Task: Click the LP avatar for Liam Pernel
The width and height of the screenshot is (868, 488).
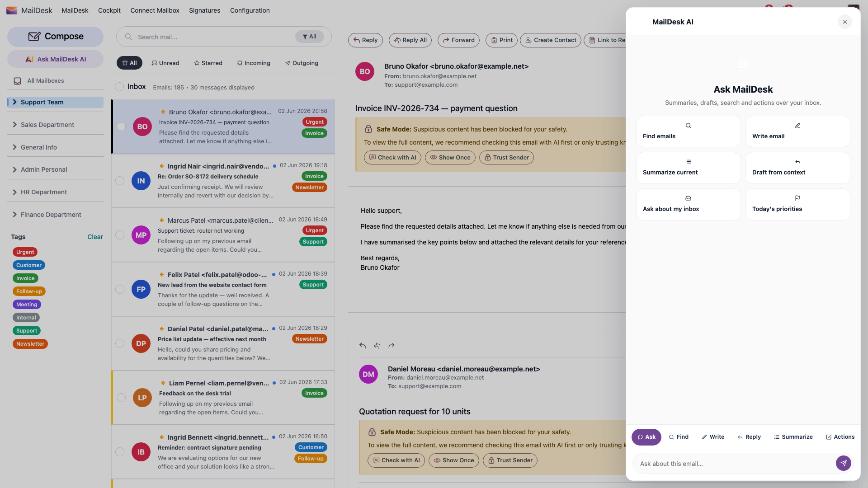Action: [x=142, y=398]
